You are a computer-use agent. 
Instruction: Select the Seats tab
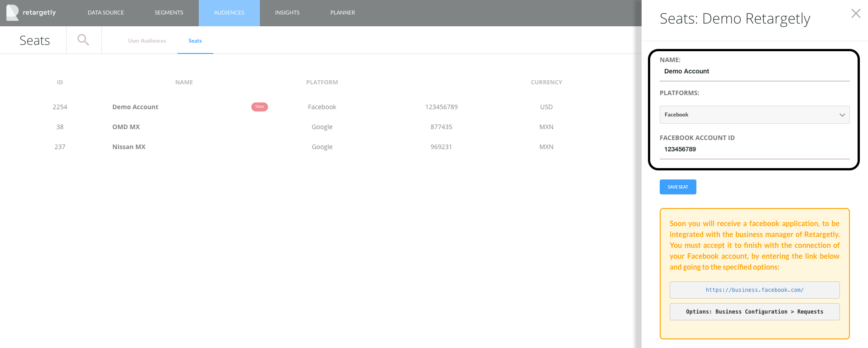tap(195, 41)
